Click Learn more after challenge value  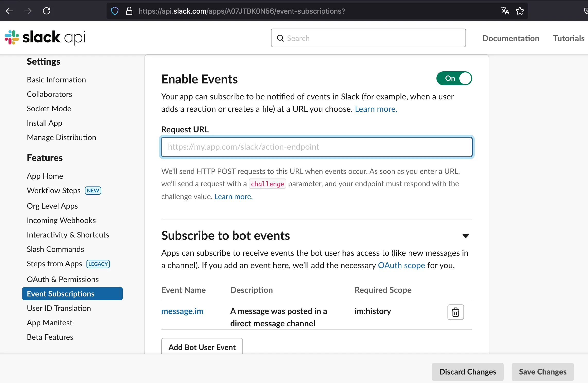[233, 197]
